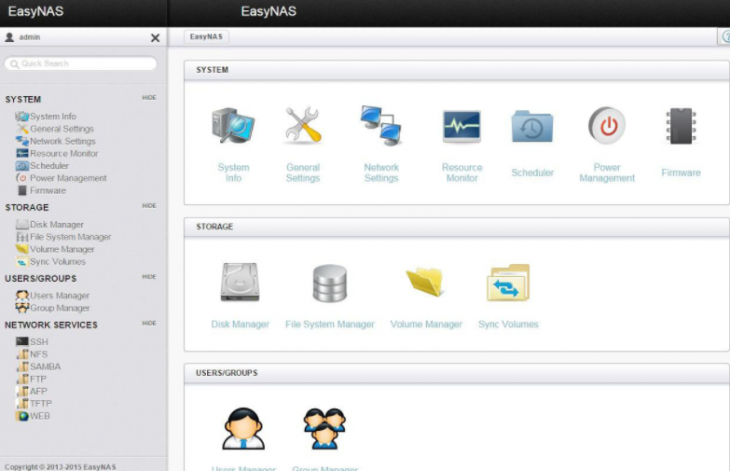Viewport: 730px width, 471px height.
Task: Focus the Quick Search input field
Action: [81, 64]
